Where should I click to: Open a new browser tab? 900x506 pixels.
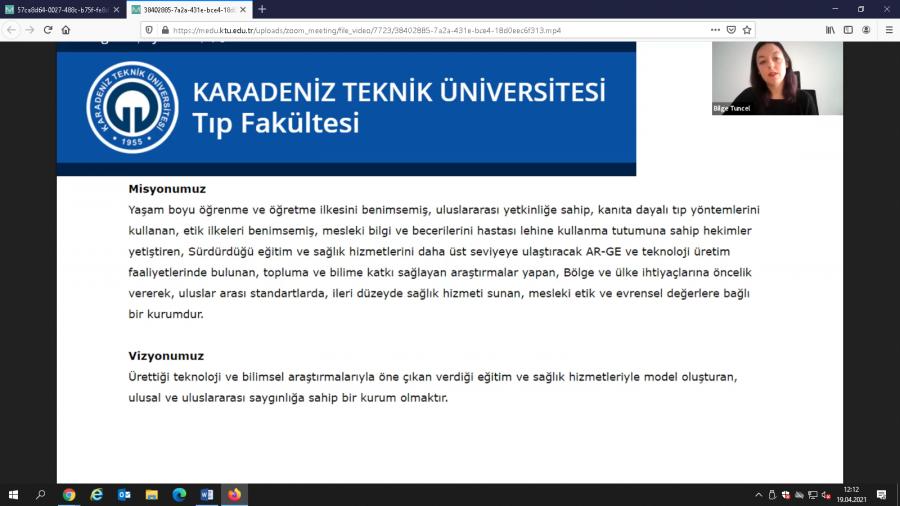262,9
